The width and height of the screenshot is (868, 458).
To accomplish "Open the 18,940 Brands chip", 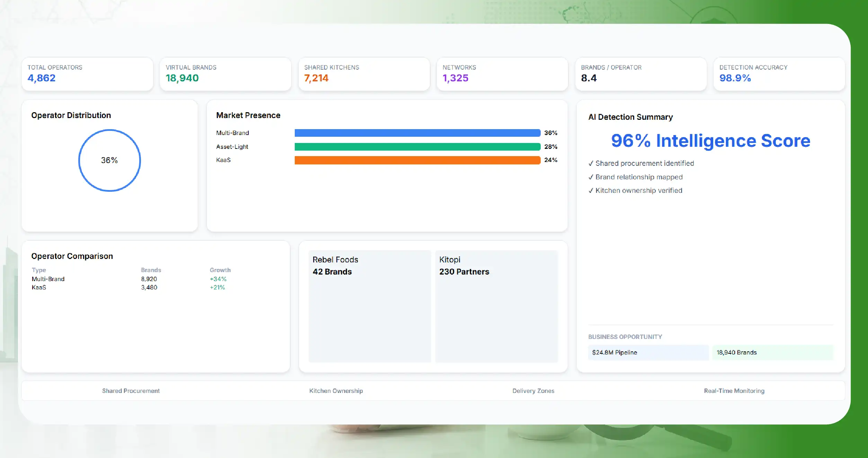I will [x=773, y=352].
